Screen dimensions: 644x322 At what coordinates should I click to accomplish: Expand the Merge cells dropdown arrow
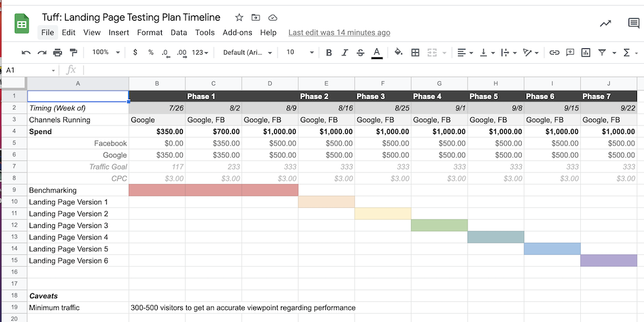444,53
